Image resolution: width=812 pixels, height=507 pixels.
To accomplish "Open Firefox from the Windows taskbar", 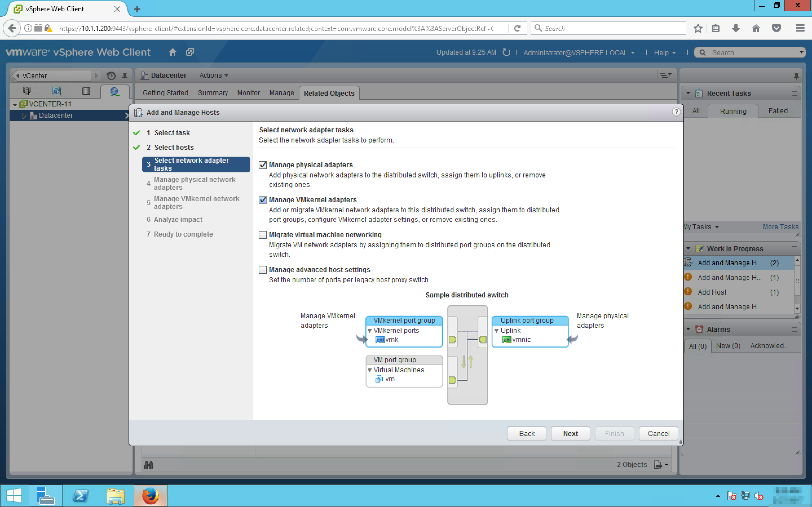I will [x=150, y=495].
